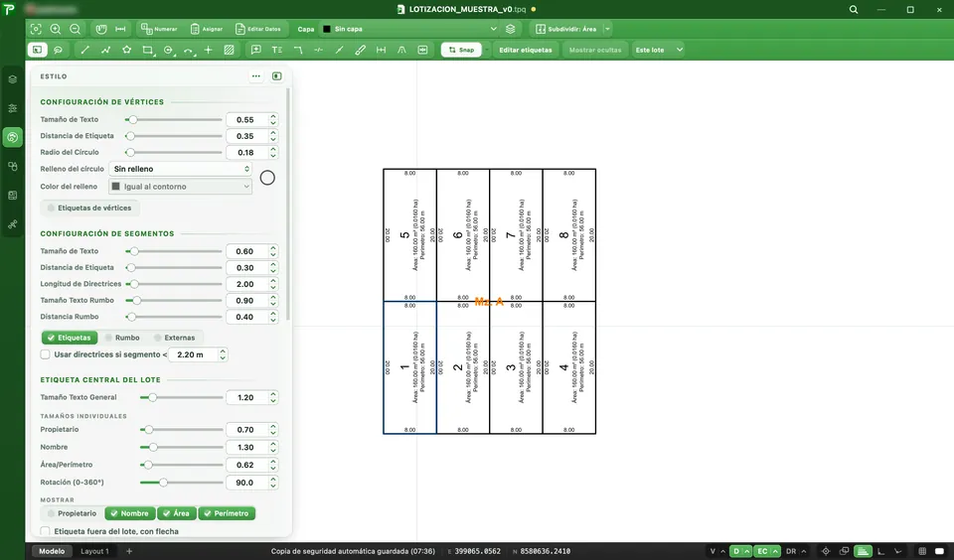Check Etiqueta fuera del lote, con flecha

(45, 531)
